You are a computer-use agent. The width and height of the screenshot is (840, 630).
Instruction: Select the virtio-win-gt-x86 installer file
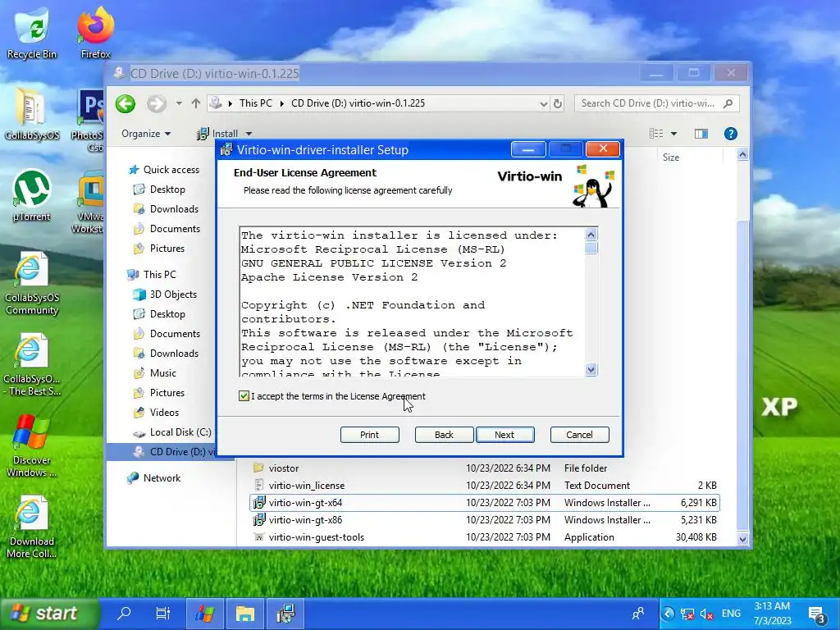(485, 519)
